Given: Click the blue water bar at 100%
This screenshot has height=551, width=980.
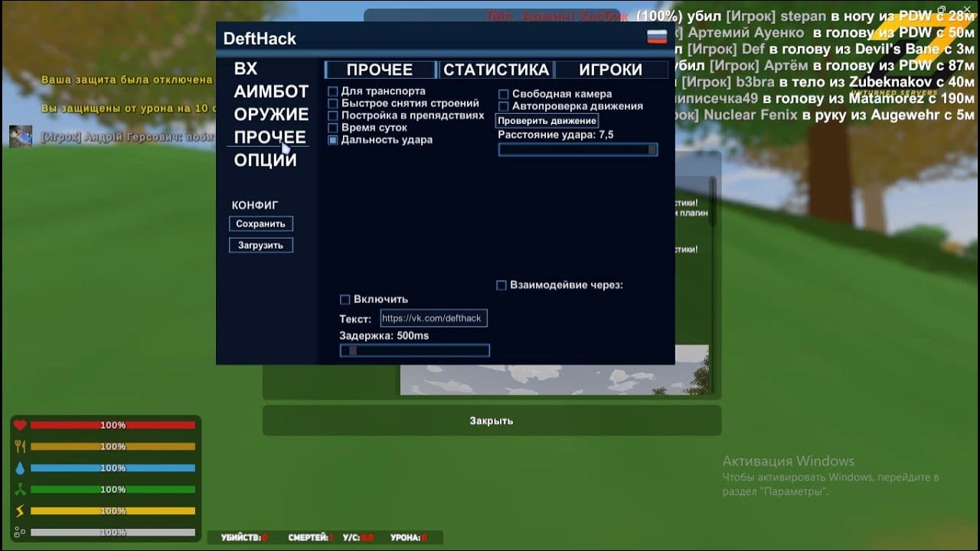Looking at the screenshot, I should [113, 468].
